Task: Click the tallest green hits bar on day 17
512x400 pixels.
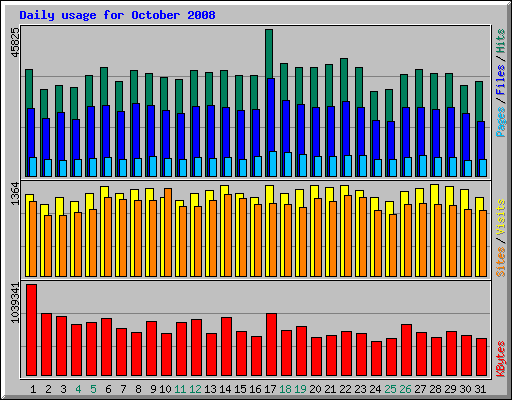Action: (x=269, y=53)
